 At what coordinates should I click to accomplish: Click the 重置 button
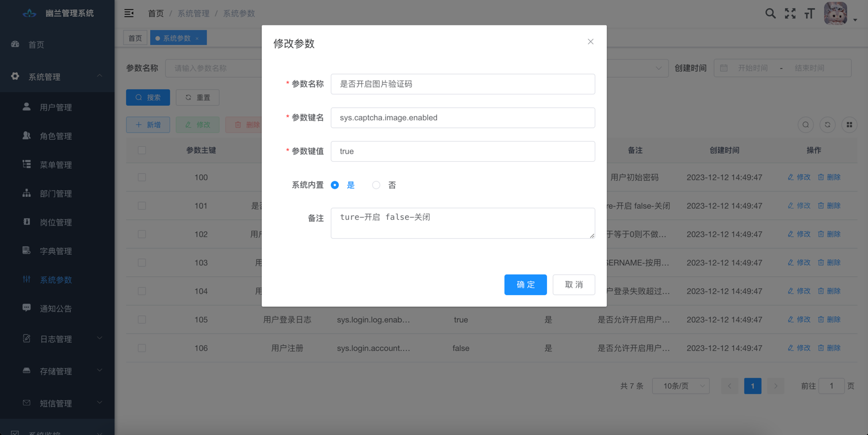[x=197, y=97]
